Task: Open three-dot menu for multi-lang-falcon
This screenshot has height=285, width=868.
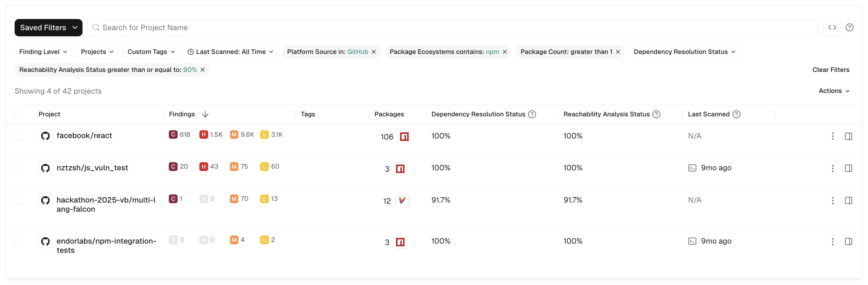Action: point(832,201)
